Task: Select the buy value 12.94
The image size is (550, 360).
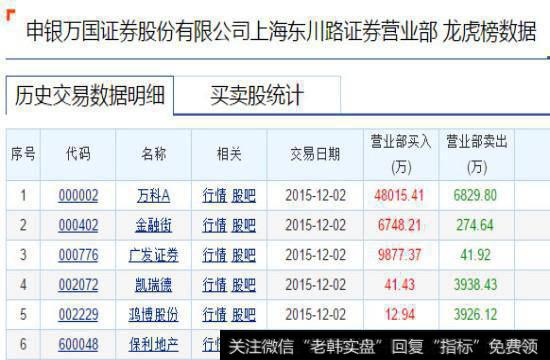Action: 400,314
